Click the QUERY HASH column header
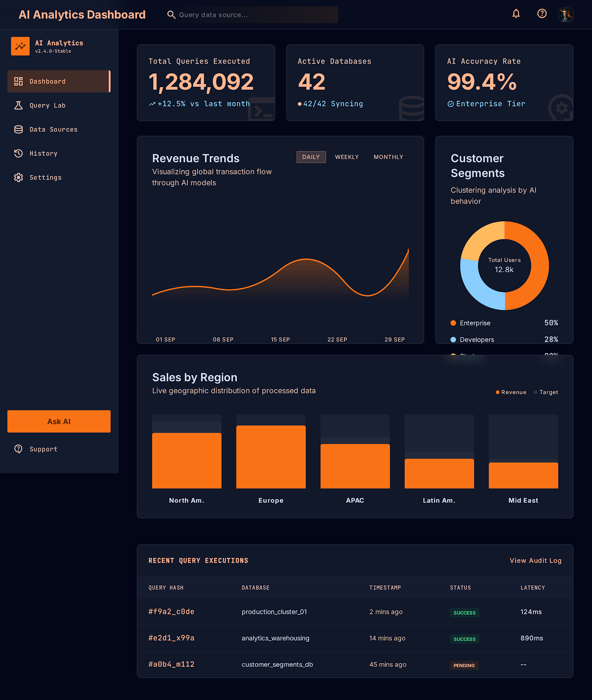Screen dimensions: 592x700 click(x=166, y=588)
